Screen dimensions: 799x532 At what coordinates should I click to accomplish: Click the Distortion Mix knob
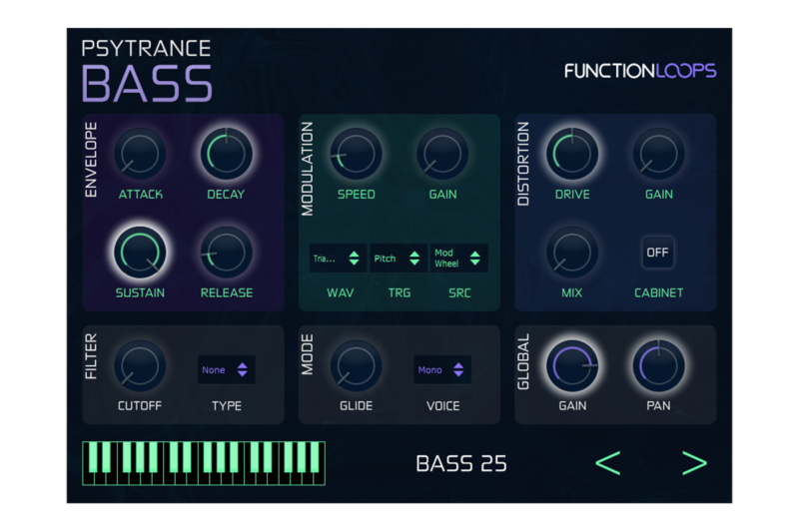tap(572, 252)
